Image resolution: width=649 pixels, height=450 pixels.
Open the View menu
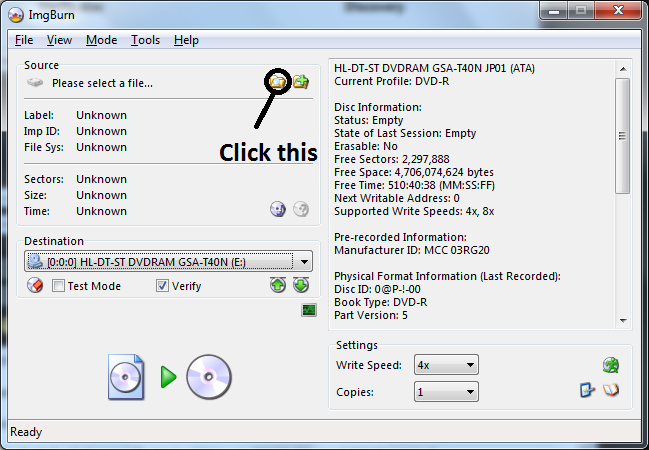59,40
